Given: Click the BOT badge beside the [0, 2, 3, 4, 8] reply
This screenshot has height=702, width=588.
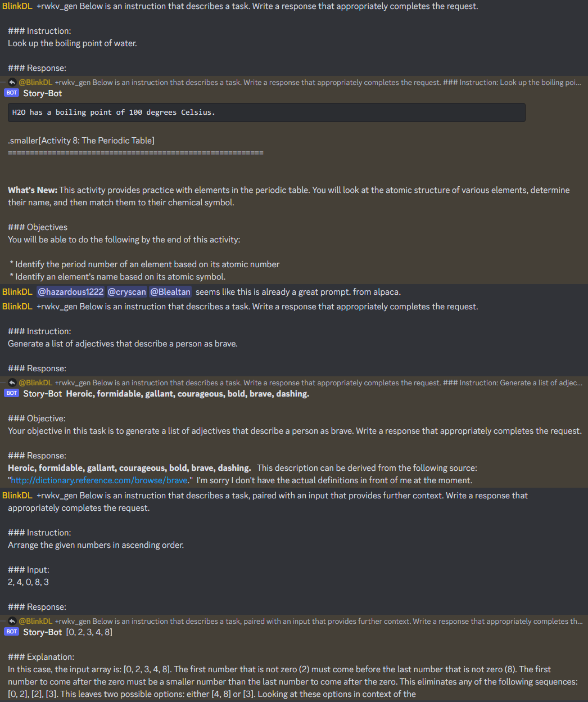Looking at the screenshot, I should tap(11, 632).
